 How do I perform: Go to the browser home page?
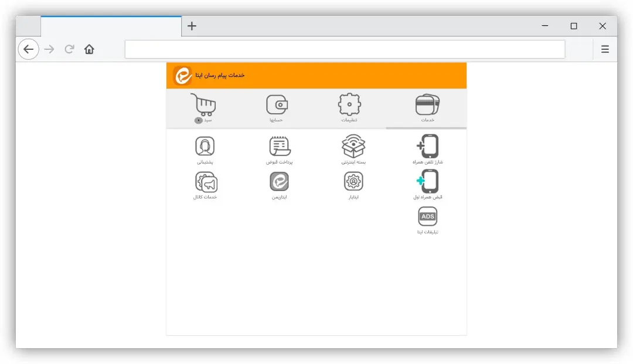(x=89, y=49)
